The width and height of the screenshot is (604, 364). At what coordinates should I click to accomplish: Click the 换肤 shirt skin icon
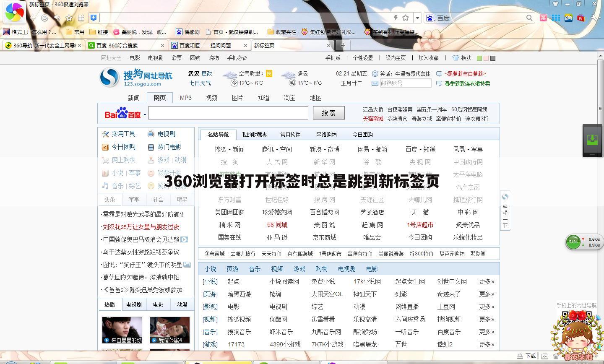pyautogui.click(x=456, y=58)
